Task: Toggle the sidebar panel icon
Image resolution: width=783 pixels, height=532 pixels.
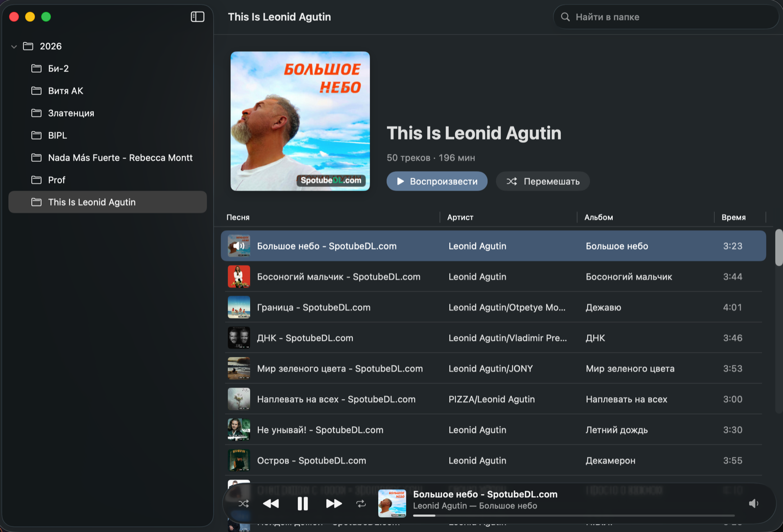Action: click(197, 17)
